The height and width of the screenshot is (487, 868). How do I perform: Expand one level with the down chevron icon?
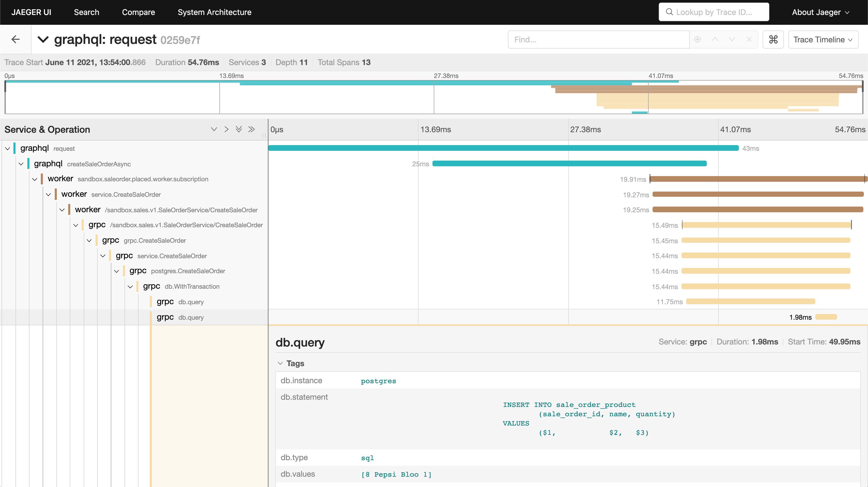[x=214, y=129]
